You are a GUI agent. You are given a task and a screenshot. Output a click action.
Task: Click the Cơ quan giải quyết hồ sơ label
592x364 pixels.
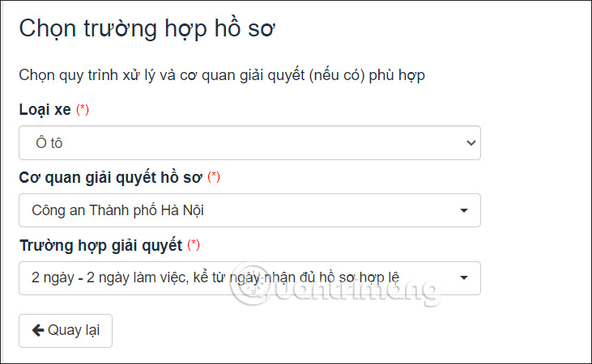(111, 177)
